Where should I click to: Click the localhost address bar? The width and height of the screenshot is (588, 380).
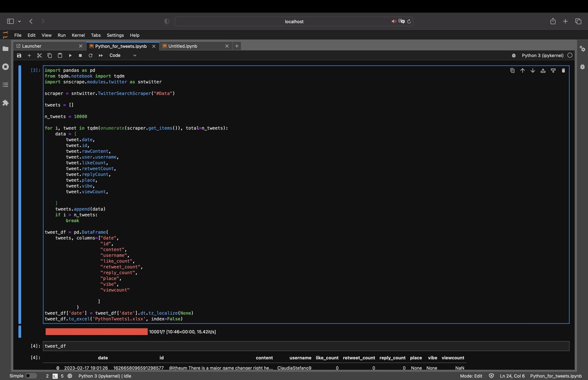(x=294, y=22)
